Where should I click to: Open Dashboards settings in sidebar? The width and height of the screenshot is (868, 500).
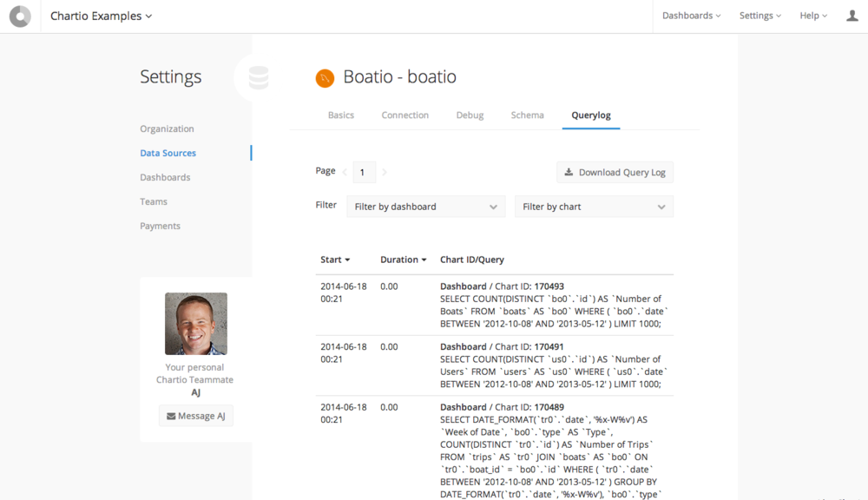(165, 177)
